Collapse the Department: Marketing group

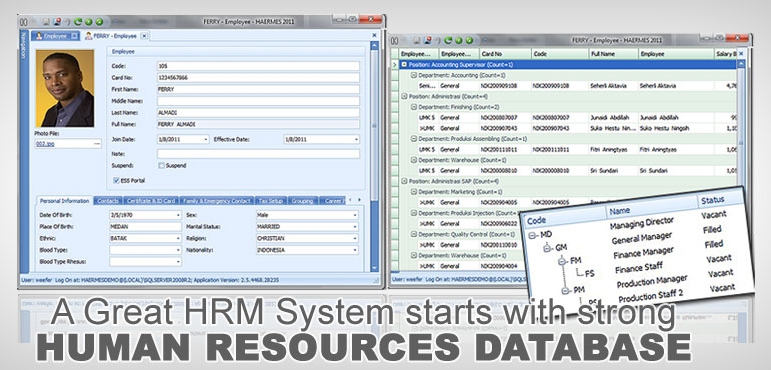(414, 192)
